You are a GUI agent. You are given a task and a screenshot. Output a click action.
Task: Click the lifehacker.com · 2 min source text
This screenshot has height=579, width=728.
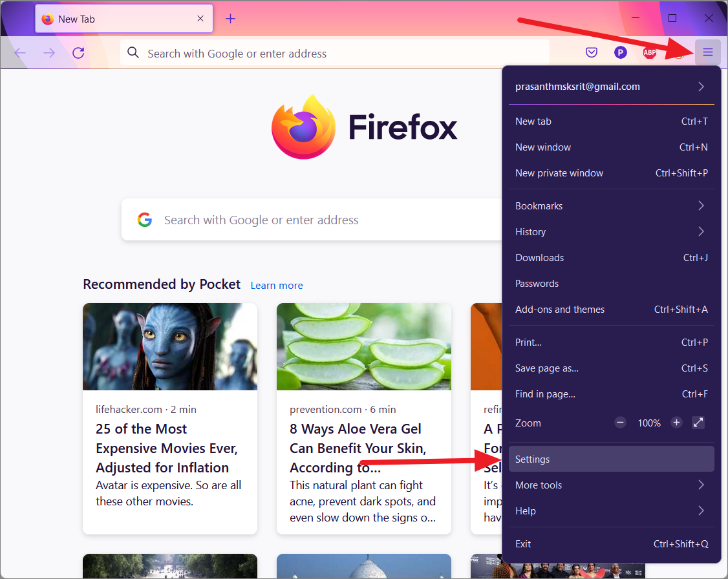[145, 410]
